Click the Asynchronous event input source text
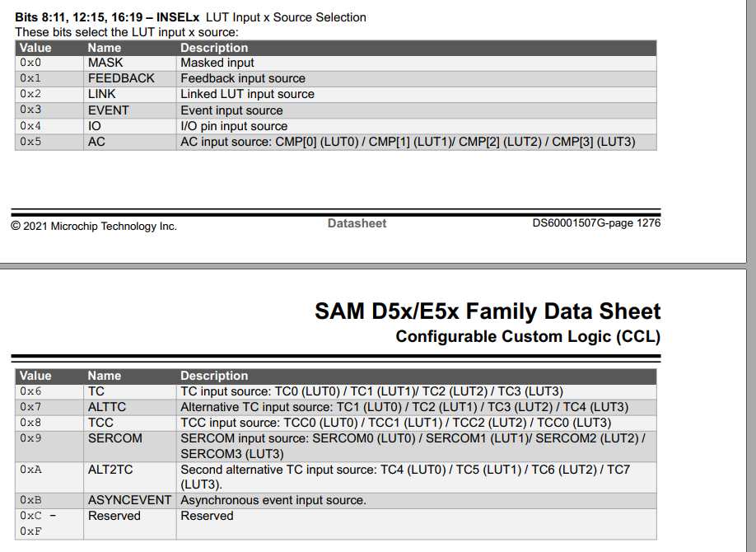 (x=273, y=500)
